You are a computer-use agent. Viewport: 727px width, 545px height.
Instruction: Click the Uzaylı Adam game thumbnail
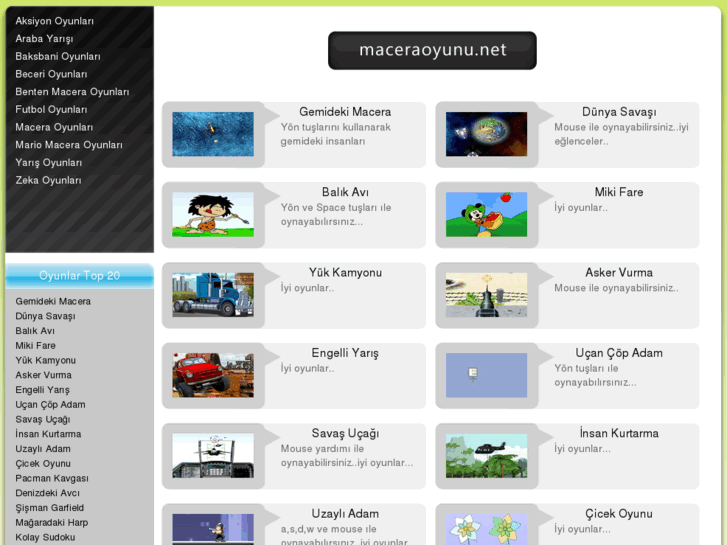click(x=213, y=529)
